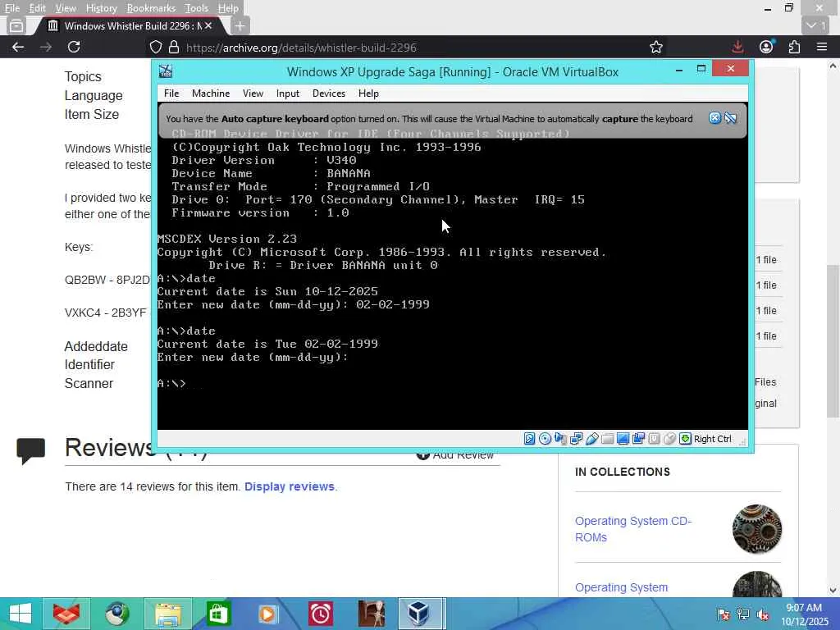The width and height of the screenshot is (840, 630).
Task: Open the Windows Store taskbar icon
Action: [218, 614]
